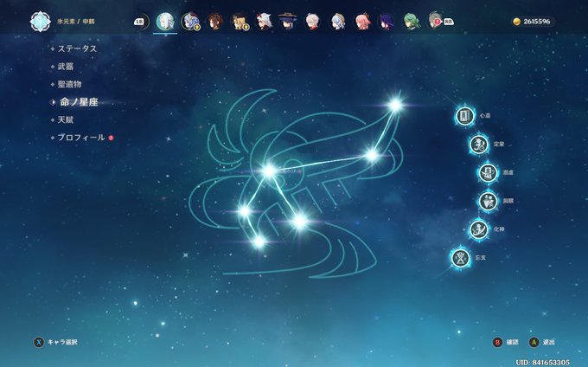Click the red notification badge beside プロフィール

click(x=111, y=138)
